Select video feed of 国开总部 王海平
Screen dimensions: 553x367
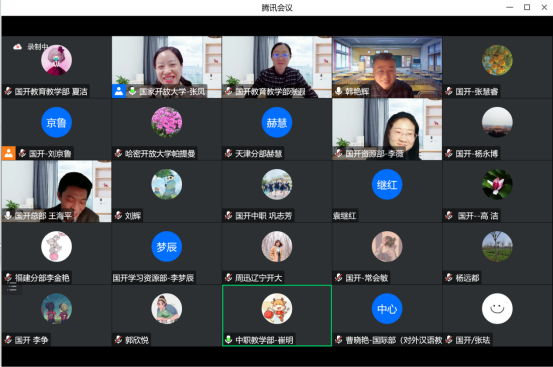pyautogui.click(x=56, y=191)
